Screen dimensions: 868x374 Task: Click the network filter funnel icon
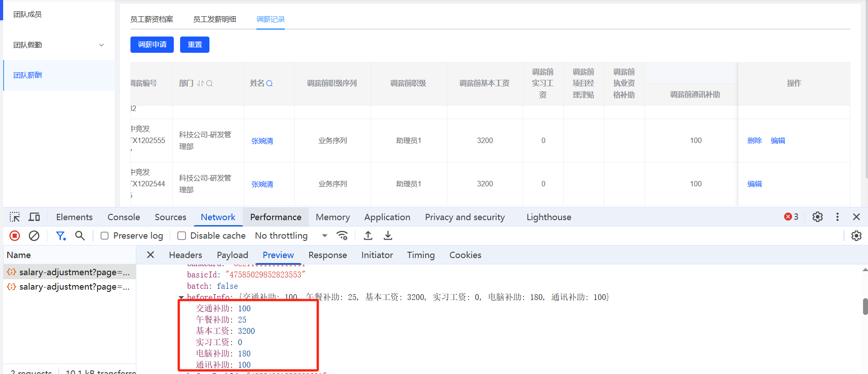[x=60, y=235]
